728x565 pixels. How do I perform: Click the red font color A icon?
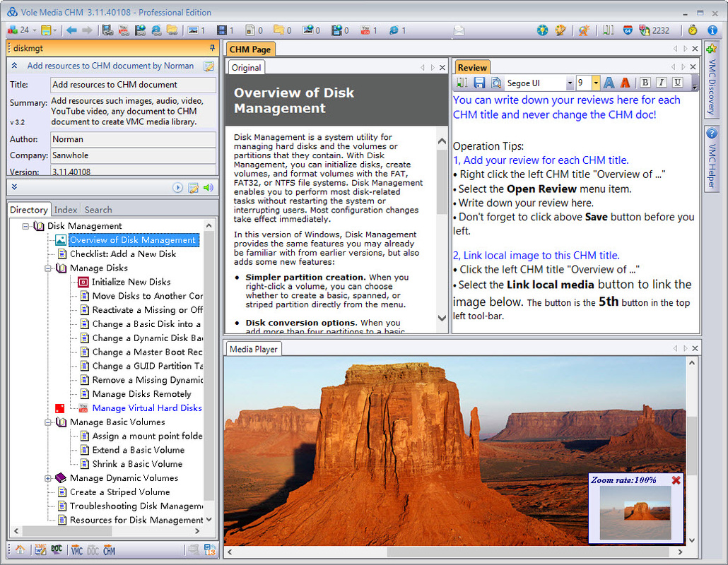click(625, 83)
